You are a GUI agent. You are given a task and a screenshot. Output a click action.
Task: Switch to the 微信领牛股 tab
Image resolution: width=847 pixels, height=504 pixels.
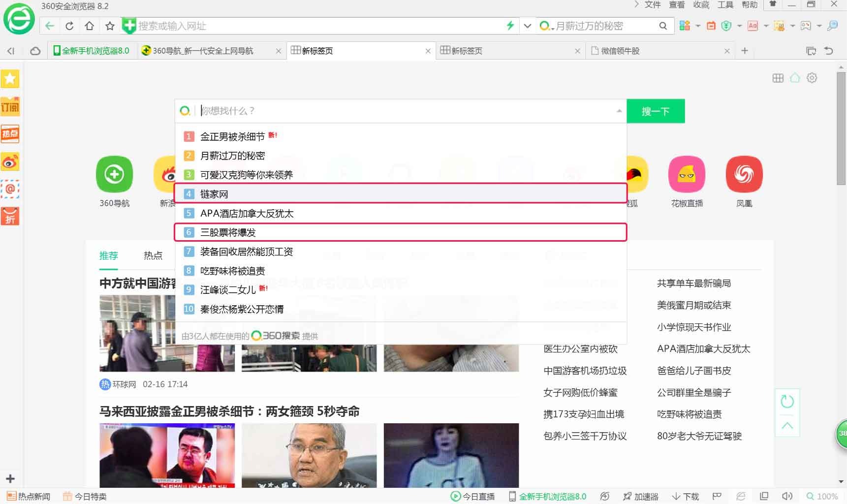pos(620,51)
